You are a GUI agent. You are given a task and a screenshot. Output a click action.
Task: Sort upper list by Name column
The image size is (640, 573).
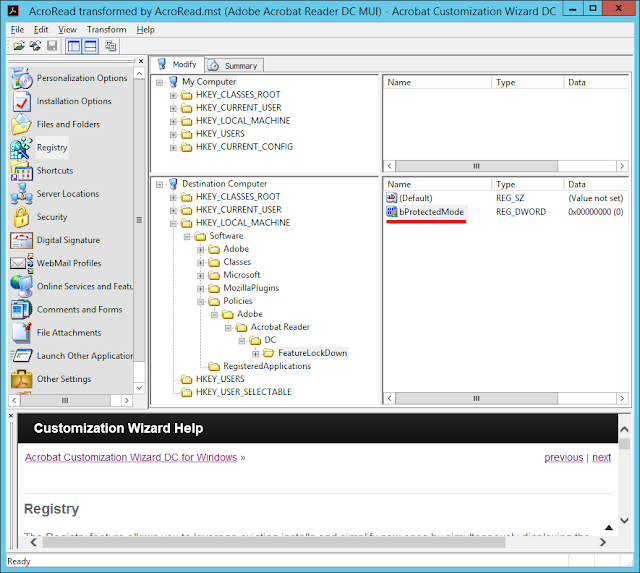[x=437, y=82]
